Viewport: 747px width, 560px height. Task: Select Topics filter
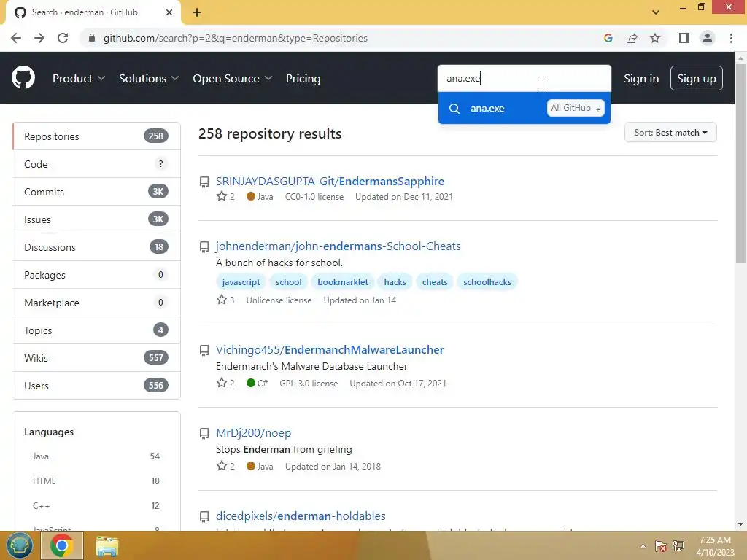(x=96, y=330)
